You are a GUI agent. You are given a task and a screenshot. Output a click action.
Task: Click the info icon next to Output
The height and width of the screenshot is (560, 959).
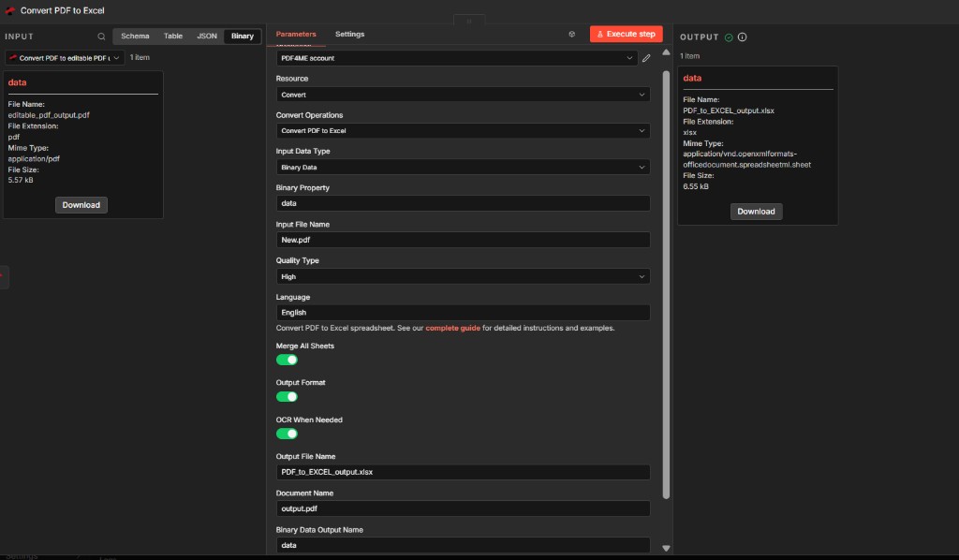coord(743,37)
